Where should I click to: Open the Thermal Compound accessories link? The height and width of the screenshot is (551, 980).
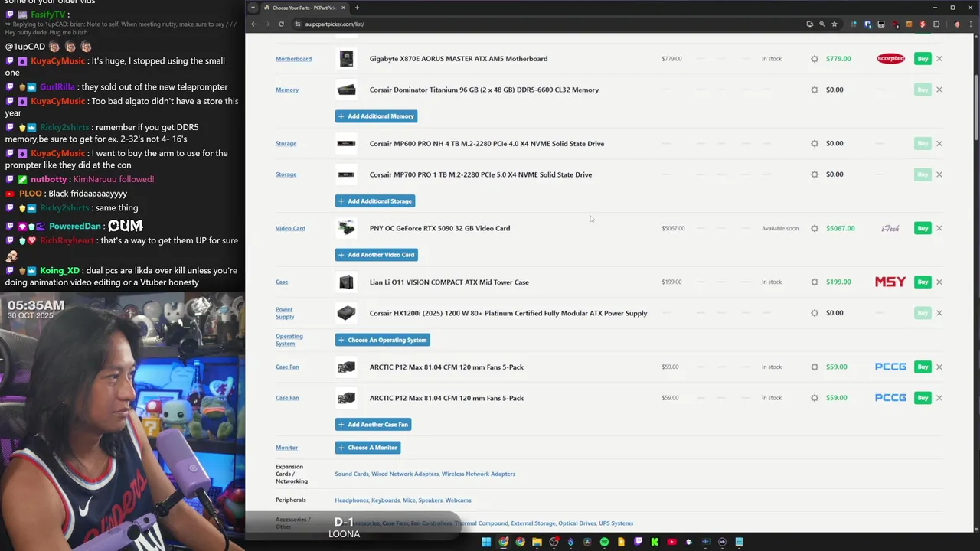point(481,523)
